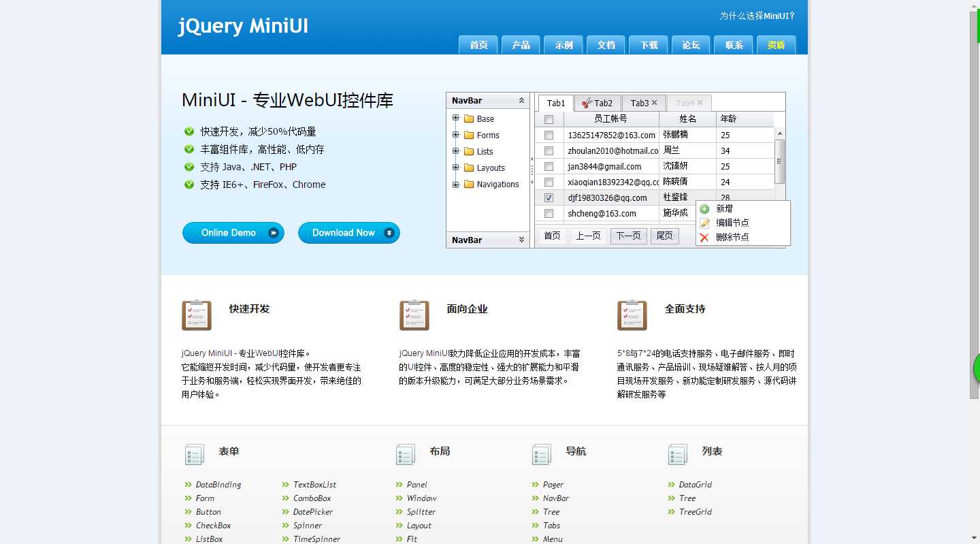Screen dimensions: 980x544
Task: Click the clipboard icon beside 快速开发
Action: 197,315
